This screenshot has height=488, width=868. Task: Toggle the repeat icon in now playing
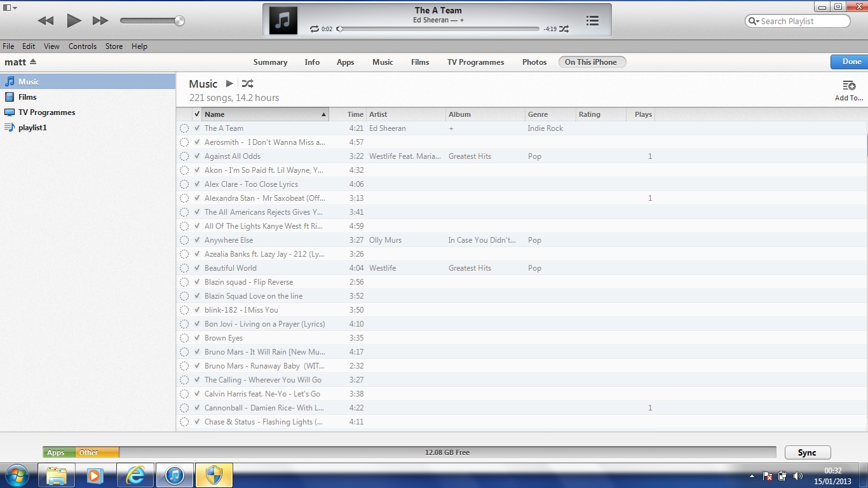[314, 29]
